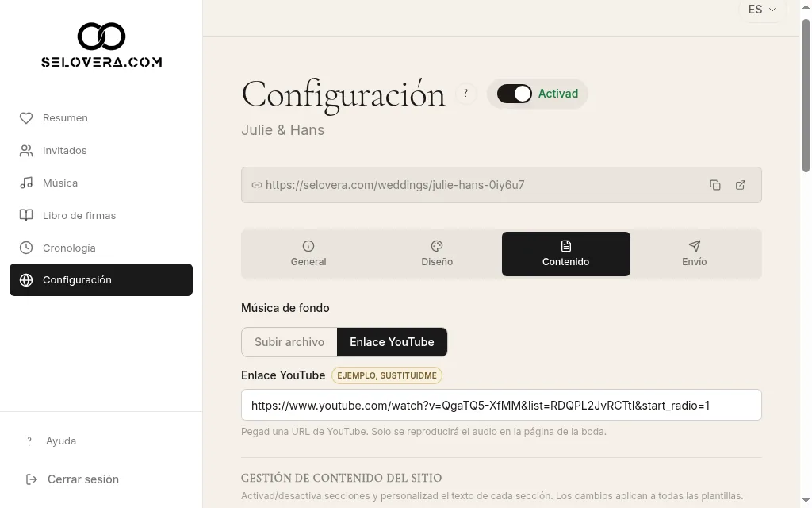The height and width of the screenshot is (508, 812).
Task: Select the Enlace YouTube music option
Action: pyautogui.click(x=392, y=342)
